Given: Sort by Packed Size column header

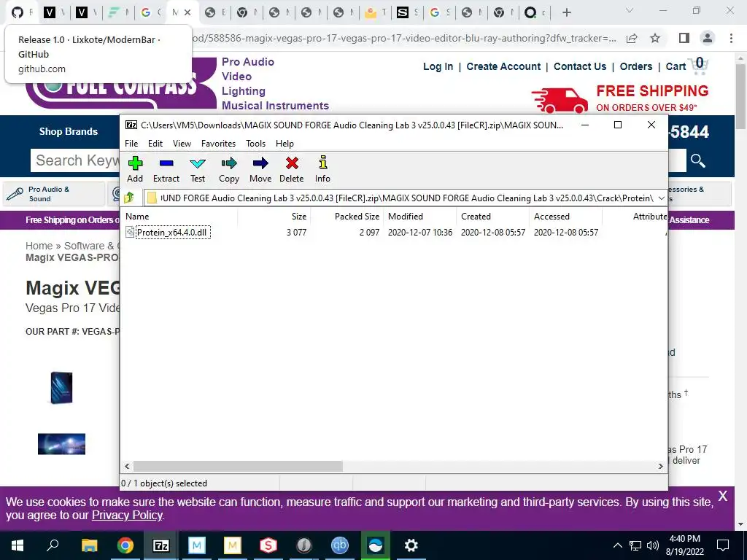Looking at the screenshot, I should (357, 216).
